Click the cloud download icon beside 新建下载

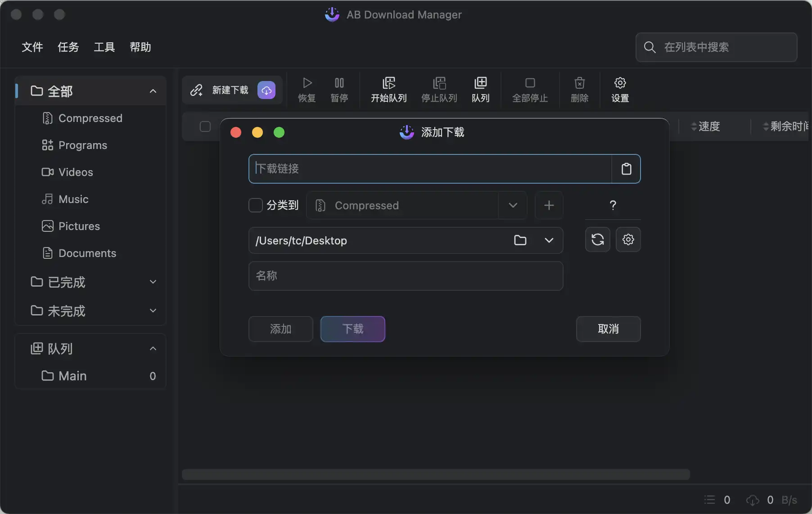point(266,90)
